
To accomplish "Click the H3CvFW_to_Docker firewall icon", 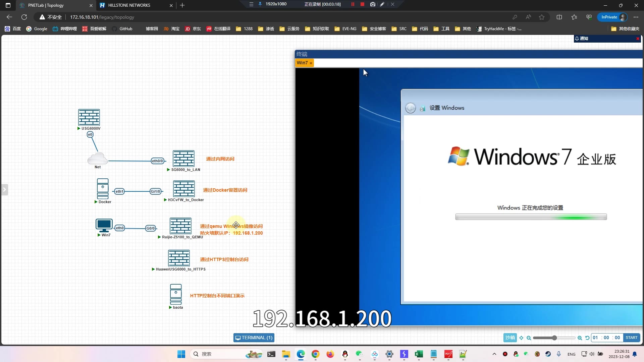I will click(x=184, y=189).
